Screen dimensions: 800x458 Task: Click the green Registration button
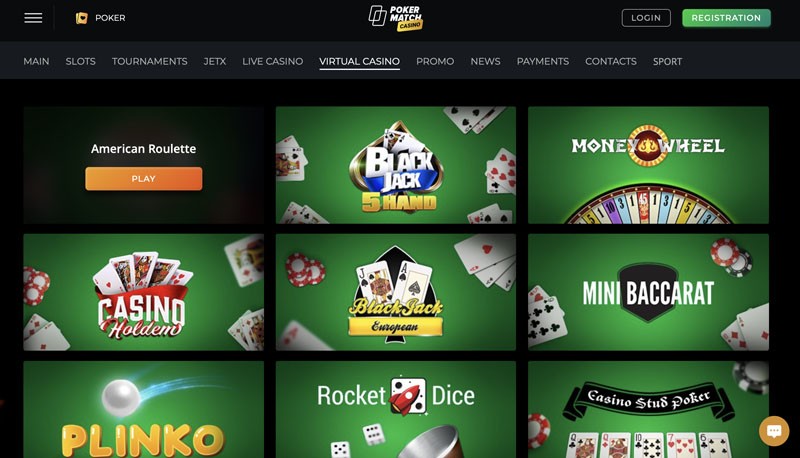coord(726,18)
